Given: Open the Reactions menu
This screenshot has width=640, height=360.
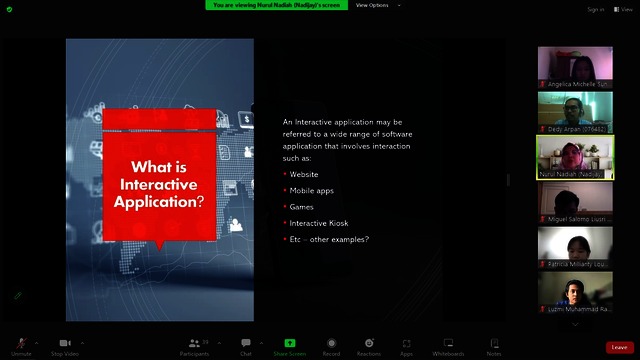Looking at the screenshot, I should [x=369, y=347].
